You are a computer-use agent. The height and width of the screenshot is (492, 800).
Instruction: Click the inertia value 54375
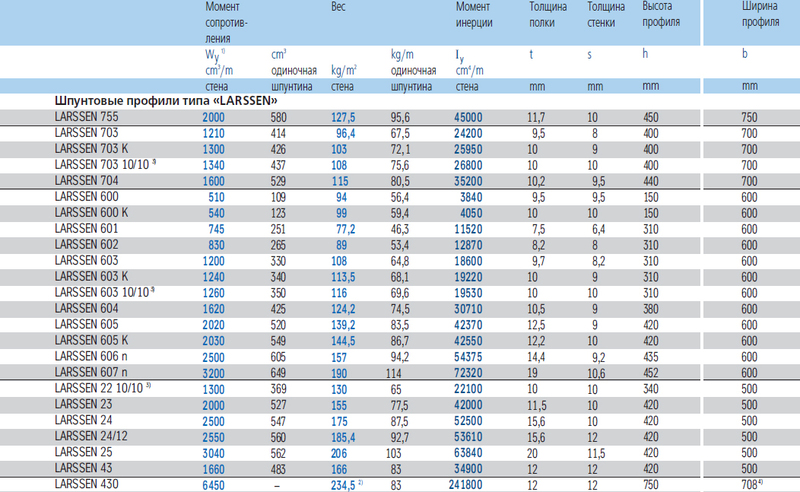coord(468,357)
